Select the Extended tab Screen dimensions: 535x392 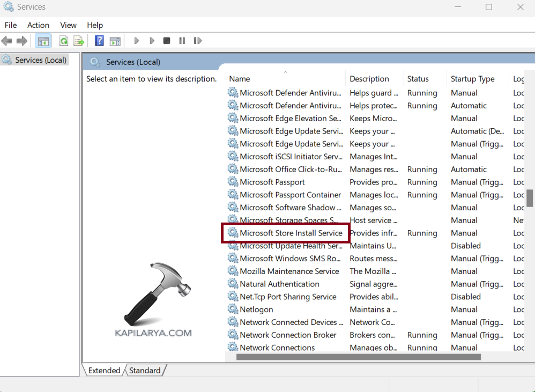[x=104, y=371]
